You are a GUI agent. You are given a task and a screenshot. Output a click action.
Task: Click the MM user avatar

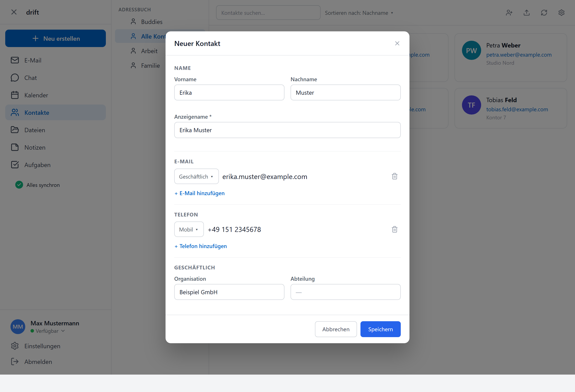point(18,327)
